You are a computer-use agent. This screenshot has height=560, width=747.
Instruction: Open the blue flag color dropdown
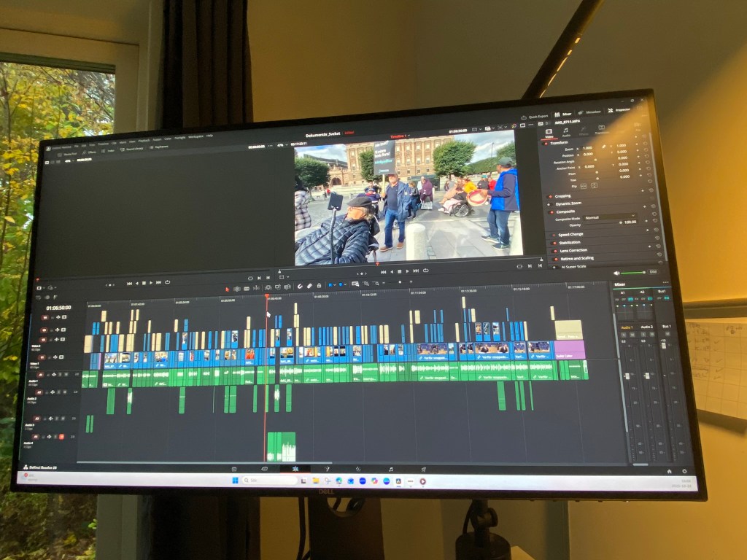333,285
